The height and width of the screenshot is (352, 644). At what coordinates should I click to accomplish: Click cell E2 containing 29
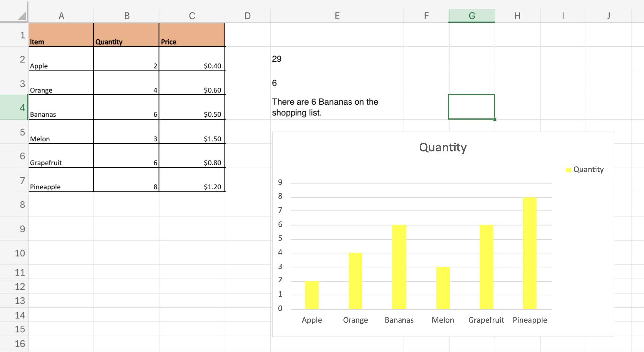pos(337,59)
